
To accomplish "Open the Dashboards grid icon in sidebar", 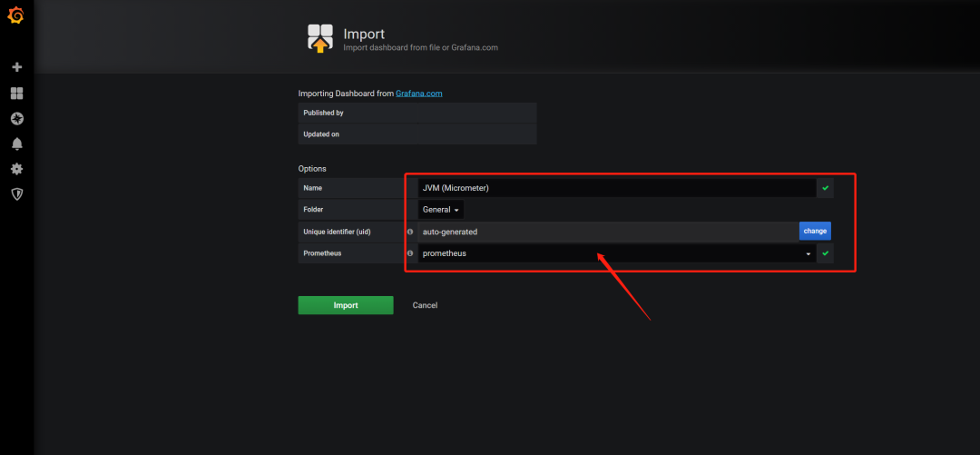I will (x=17, y=94).
